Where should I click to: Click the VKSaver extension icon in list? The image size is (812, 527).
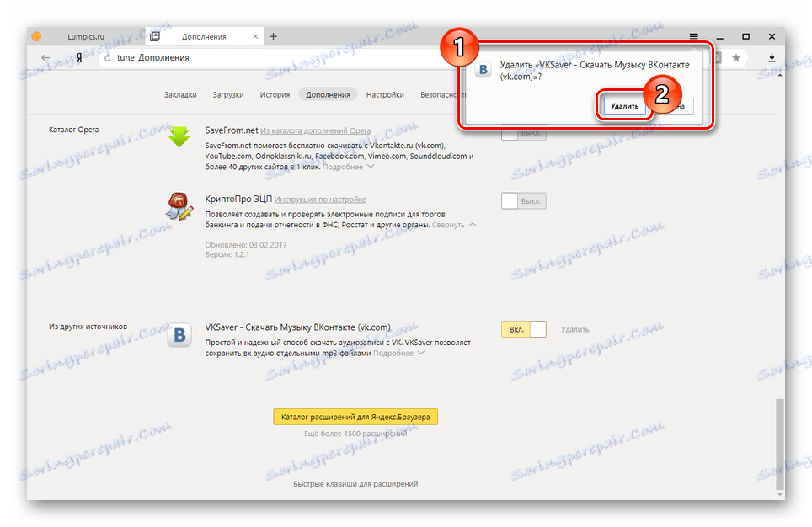coord(179,335)
